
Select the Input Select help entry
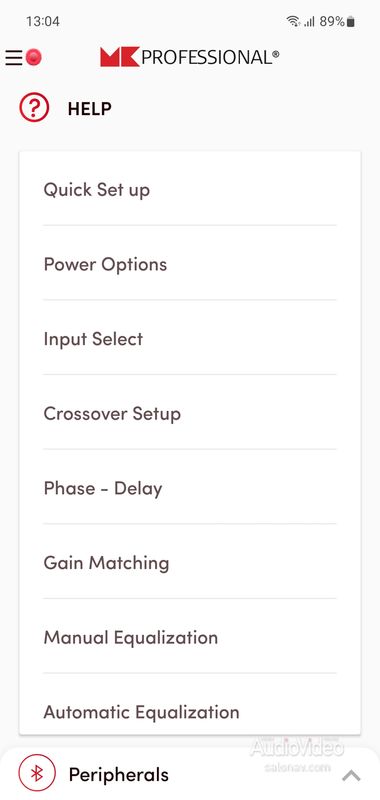(x=190, y=339)
